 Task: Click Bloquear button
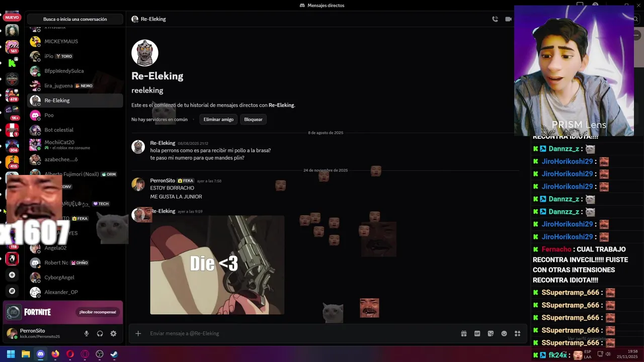253,119
